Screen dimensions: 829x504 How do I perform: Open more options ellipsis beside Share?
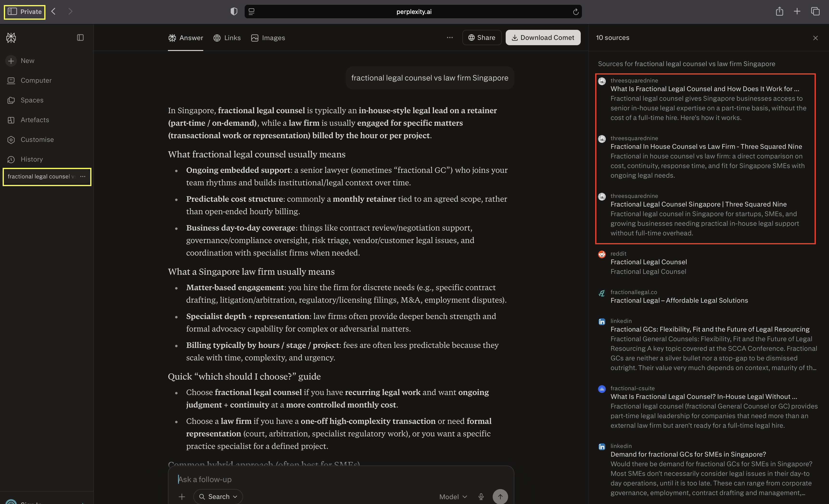tap(450, 38)
